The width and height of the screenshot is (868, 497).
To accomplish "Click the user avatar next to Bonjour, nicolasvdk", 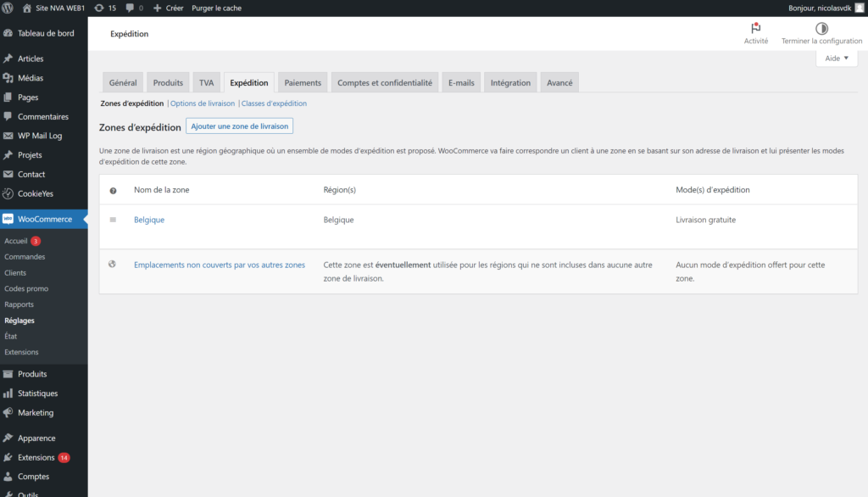I will (860, 8).
